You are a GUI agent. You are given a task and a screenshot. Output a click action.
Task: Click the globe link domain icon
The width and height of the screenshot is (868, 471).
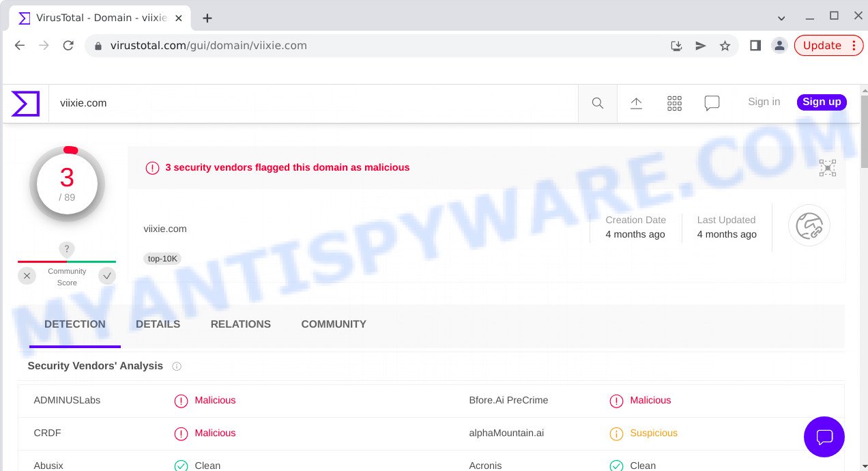click(x=809, y=225)
